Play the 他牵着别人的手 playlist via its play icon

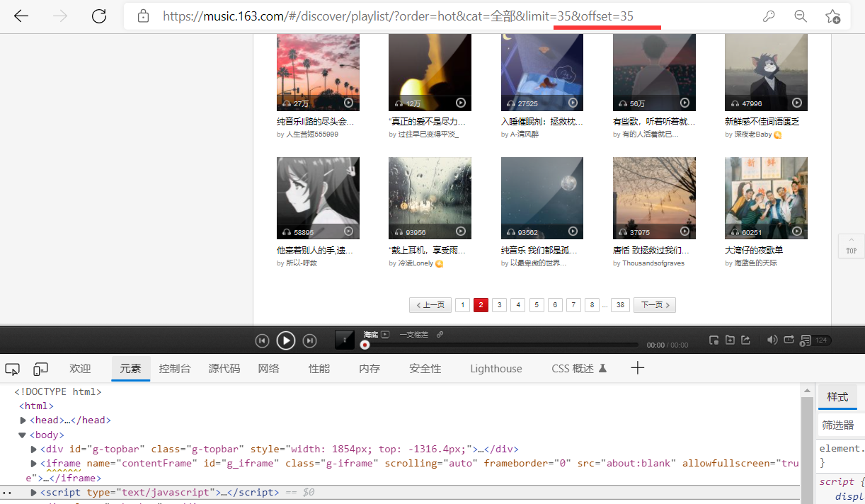click(348, 231)
